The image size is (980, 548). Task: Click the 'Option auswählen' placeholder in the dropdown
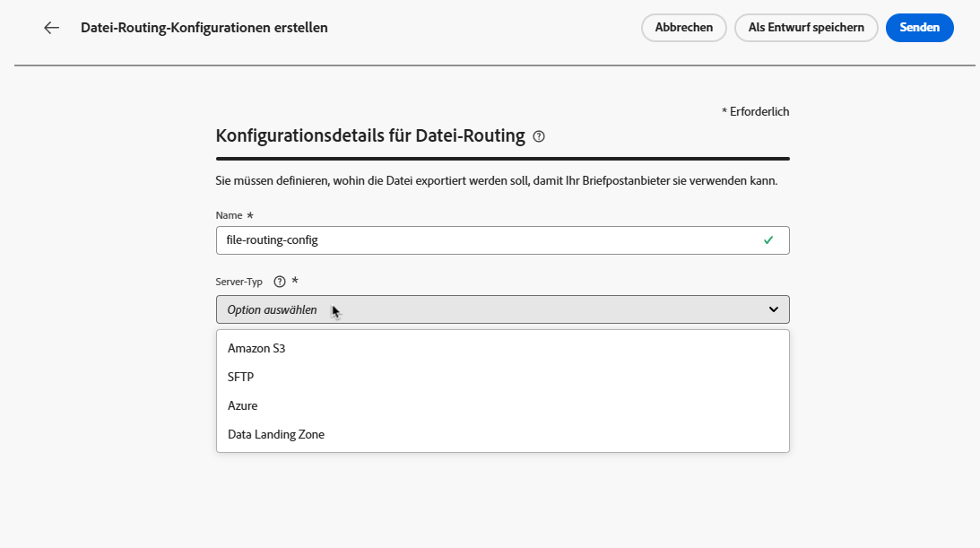tap(272, 310)
